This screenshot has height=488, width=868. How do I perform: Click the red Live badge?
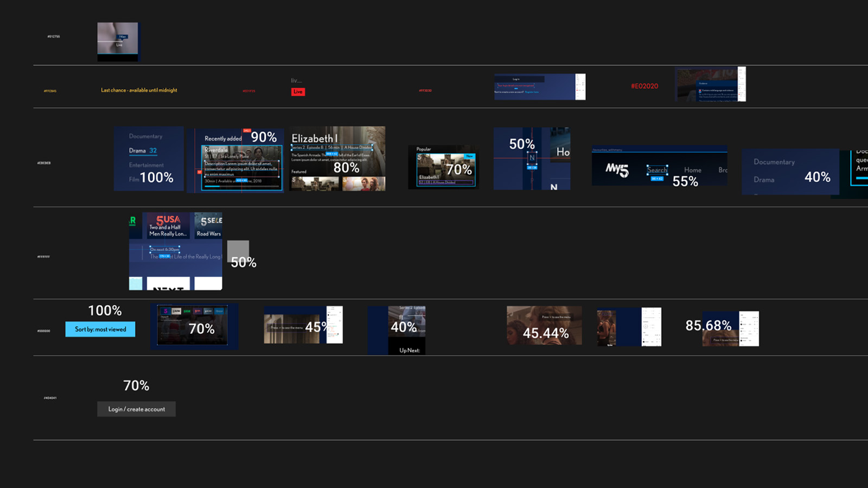(298, 92)
